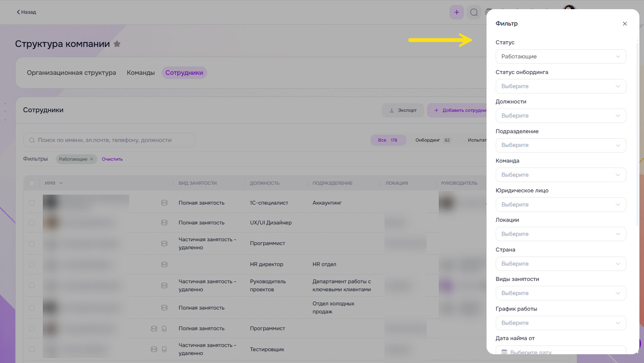Switch to the Команды tab

[x=141, y=73]
